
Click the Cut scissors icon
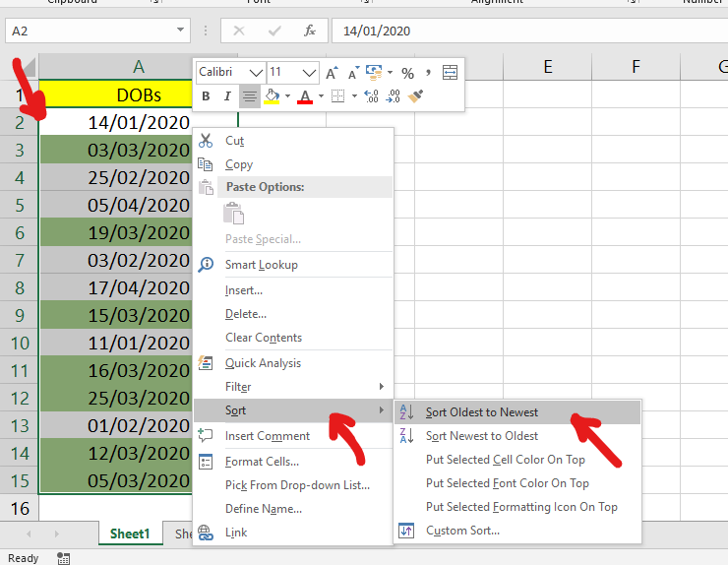point(206,141)
